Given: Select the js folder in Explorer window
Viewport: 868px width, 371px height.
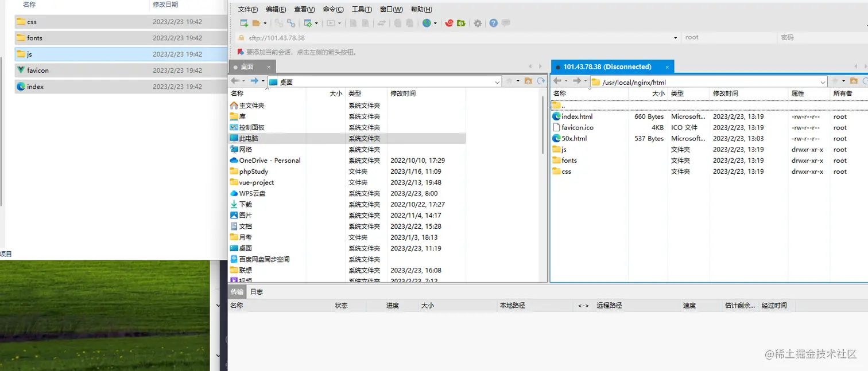Looking at the screenshot, I should (121, 54).
